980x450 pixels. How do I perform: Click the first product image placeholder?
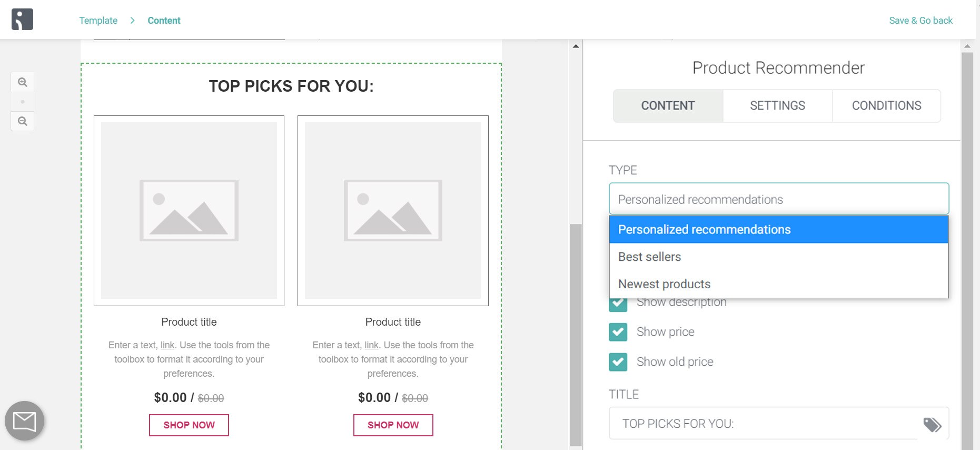coord(189,211)
